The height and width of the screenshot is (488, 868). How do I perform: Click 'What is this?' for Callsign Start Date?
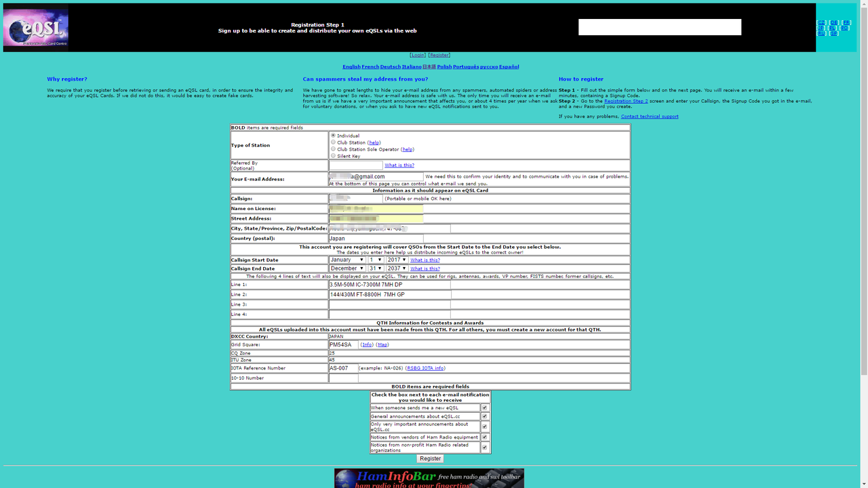425,260
